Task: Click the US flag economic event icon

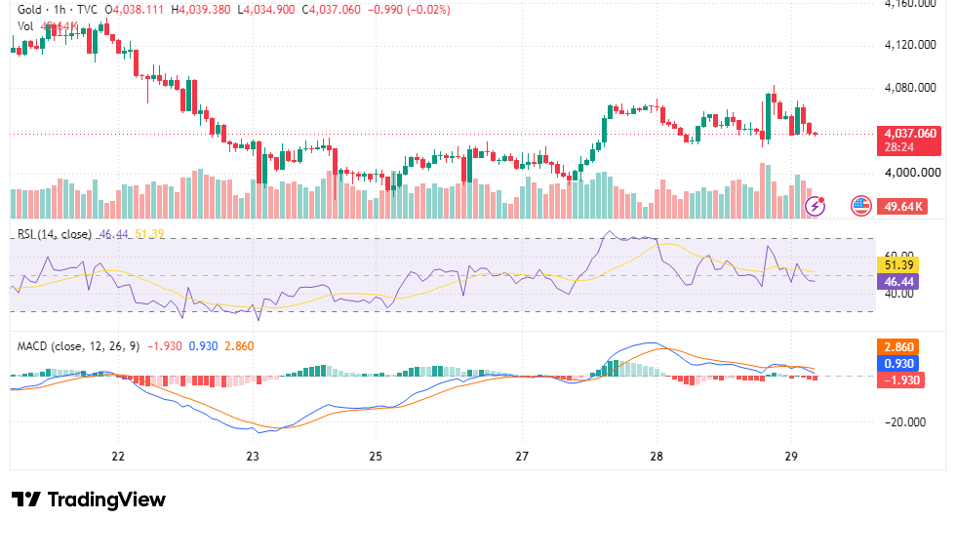Action: (860, 207)
